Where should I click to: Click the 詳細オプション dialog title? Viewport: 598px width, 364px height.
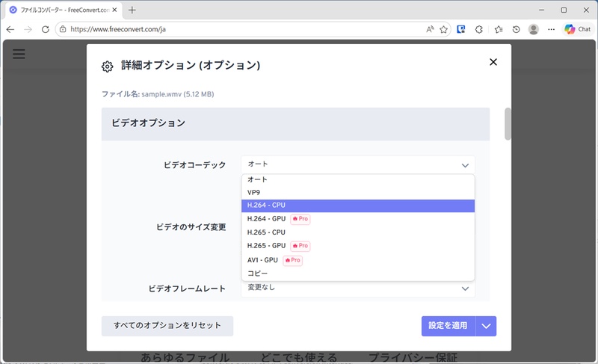[191, 65]
